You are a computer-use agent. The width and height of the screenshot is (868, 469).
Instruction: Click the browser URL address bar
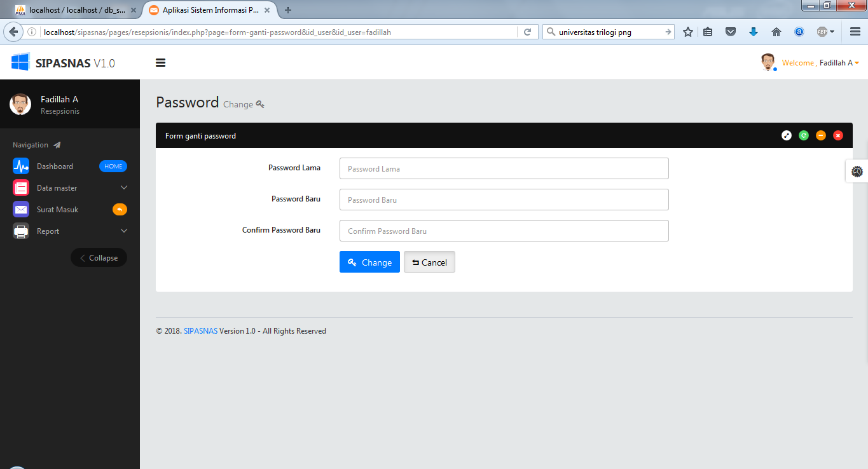click(x=279, y=32)
